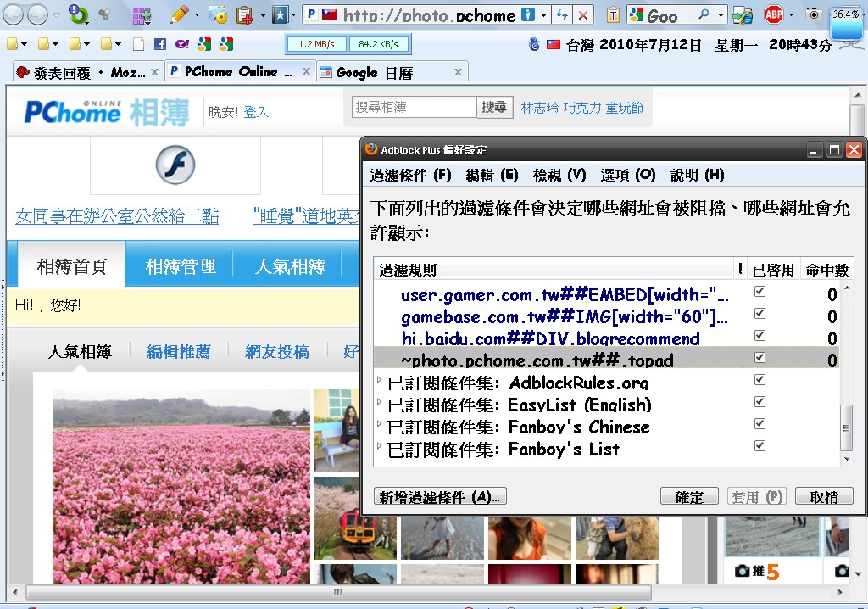Click the 登入 login link
The height and width of the screenshot is (609, 868).
pyautogui.click(x=256, y=112)
